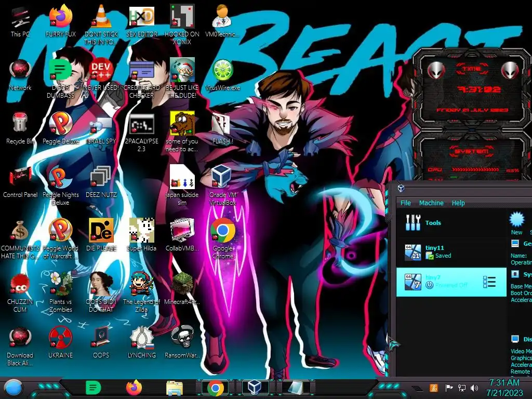Select the DIE PLEASE desktop shortcut
Image resolution: width=532 pixels, height=399 pixels.
point(101,236)
